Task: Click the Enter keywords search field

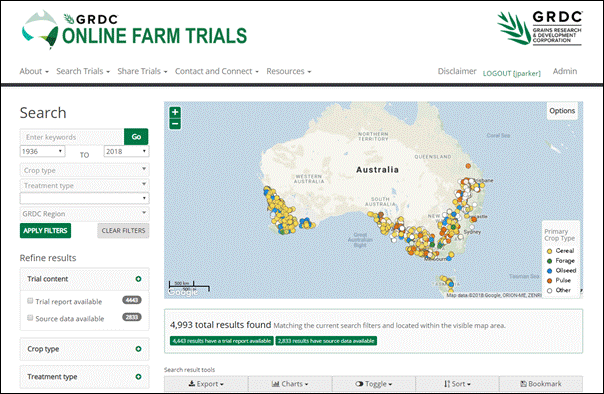Action: [72, 137]
